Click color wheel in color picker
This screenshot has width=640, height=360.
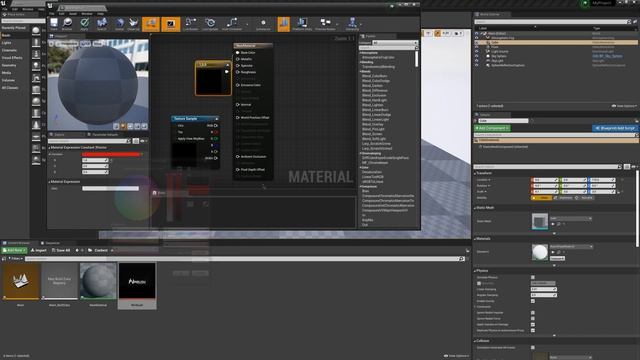pos(137,199)
